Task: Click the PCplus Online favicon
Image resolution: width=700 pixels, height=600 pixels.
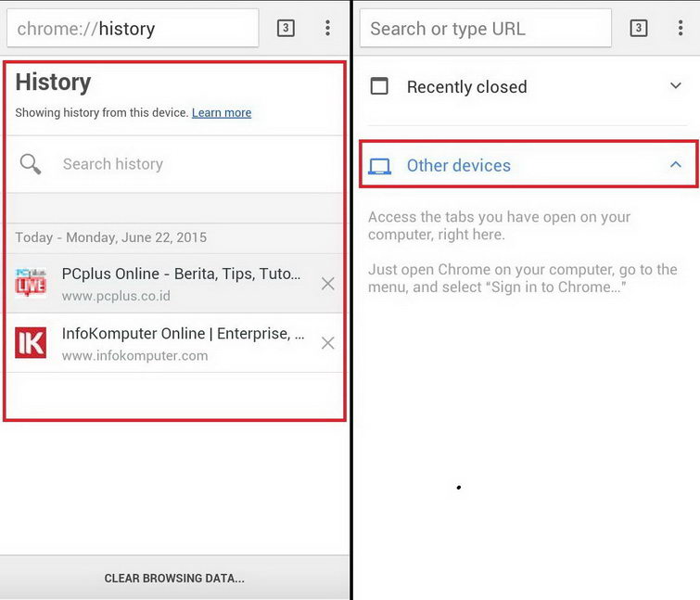Action: [31, 283]
